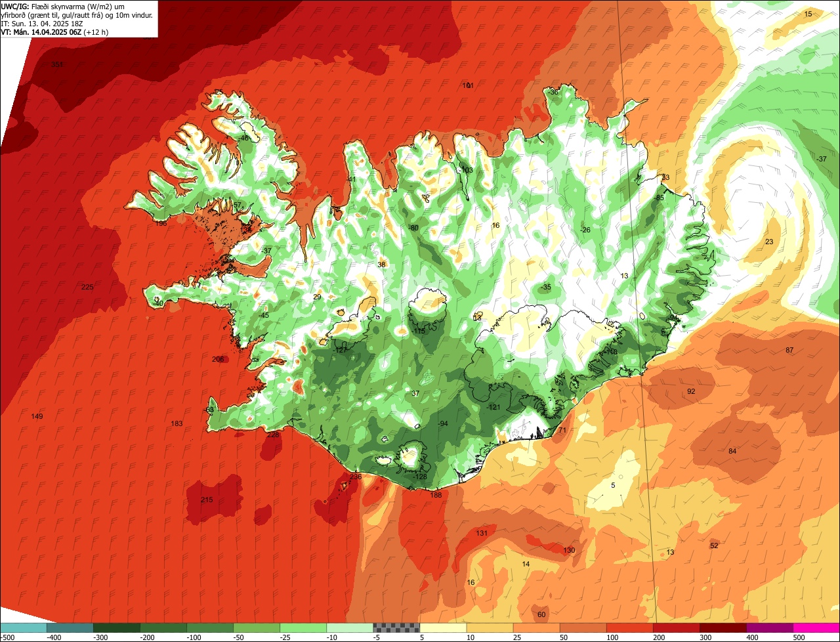
Task: Click the title line 'UWC/IG: Flæði skynvarma (W/m2) um'
Action: (x=63, y=6)
